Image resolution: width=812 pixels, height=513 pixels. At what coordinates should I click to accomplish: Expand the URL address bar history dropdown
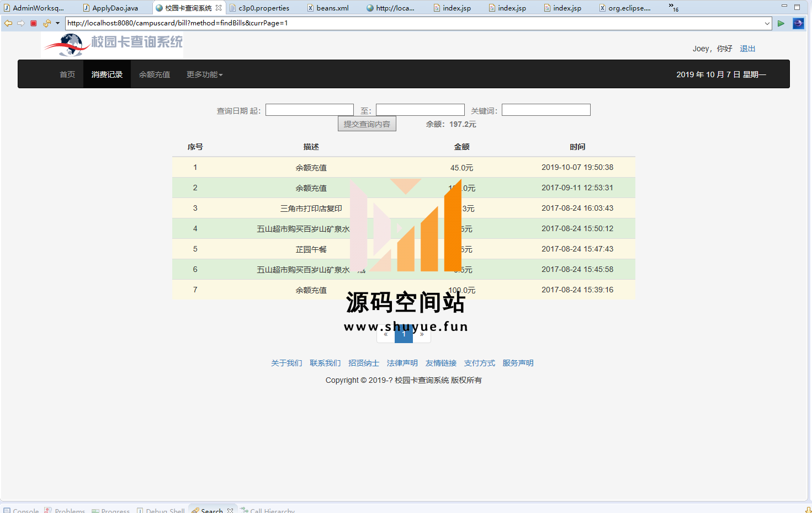pos(767,23)
